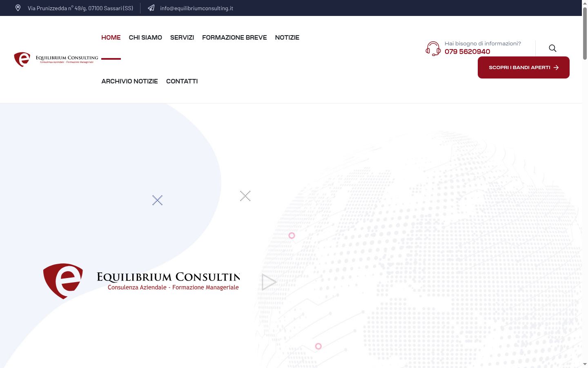Click info@equilibriumconsulting.it email link
The width and height of the screenshot is (588, 368).
coord(196,8)
